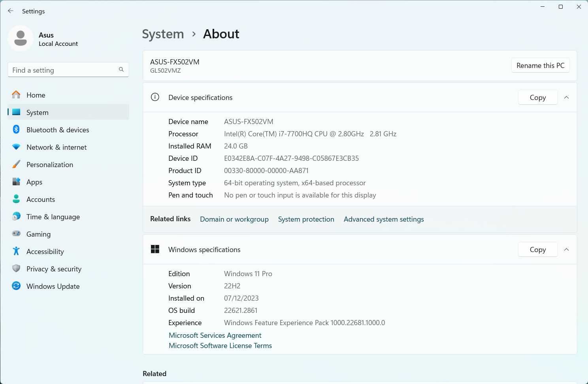Click the Windows Update sync icon
Viewport: 588px width, 384px height.
pos(16,286)
